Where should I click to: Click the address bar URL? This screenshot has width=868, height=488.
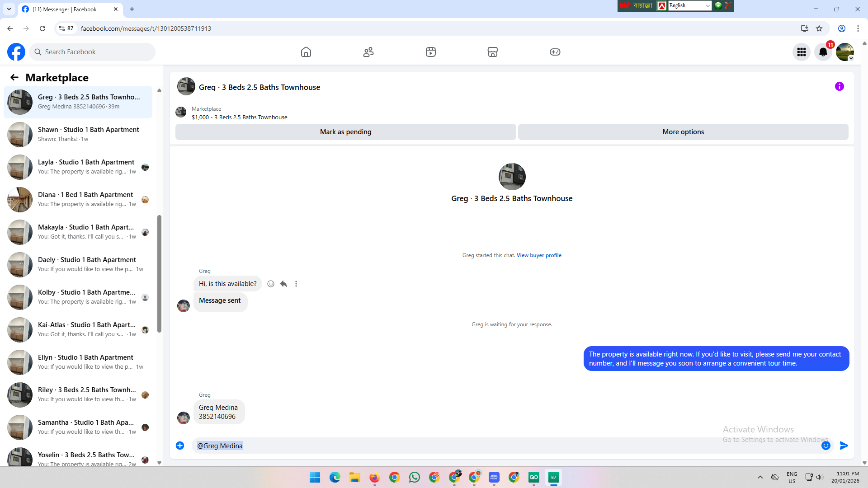[x=146, y=28]
